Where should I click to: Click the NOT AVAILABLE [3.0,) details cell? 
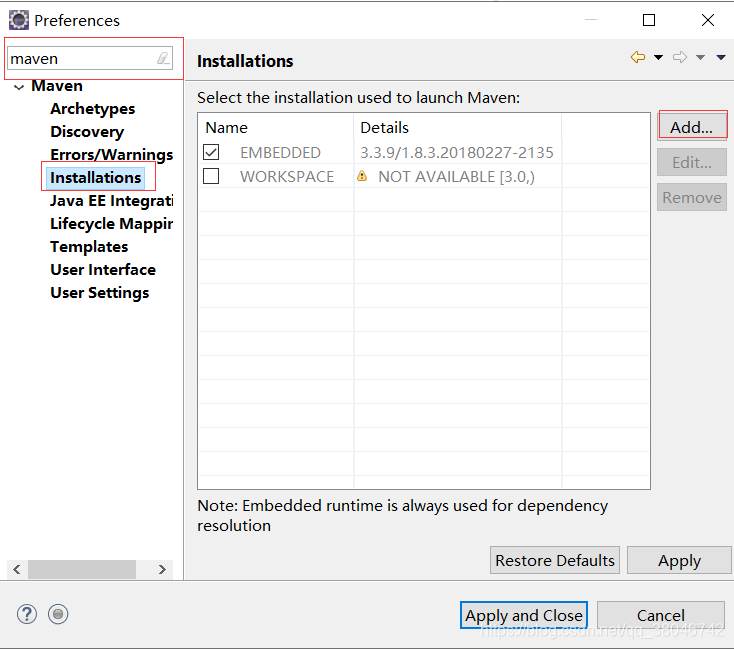click(x=456, y=177)
